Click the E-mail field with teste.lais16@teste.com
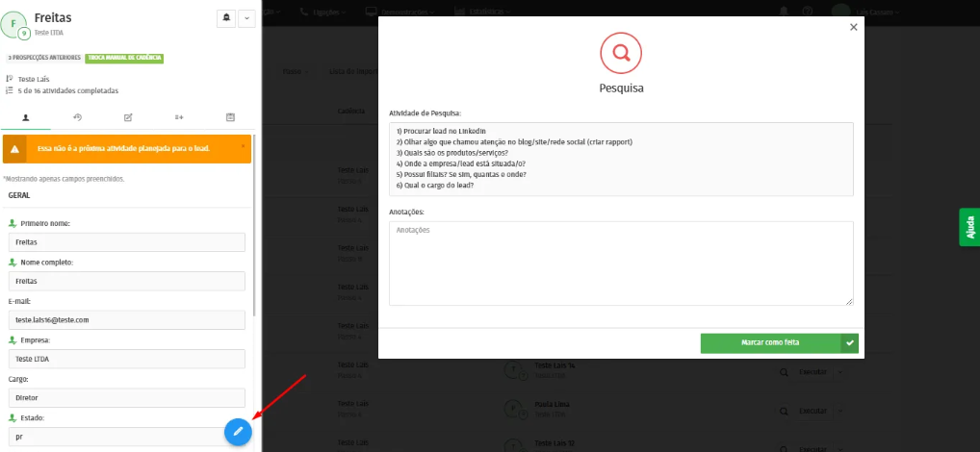The width and height of the screenshot is (980, 452). (127, 319)
